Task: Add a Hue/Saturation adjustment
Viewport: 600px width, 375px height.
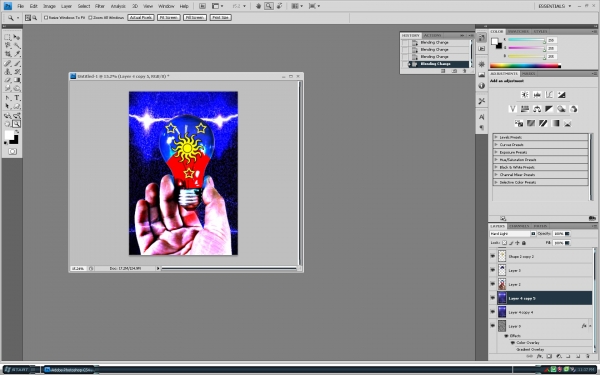Action: (525, 109)
